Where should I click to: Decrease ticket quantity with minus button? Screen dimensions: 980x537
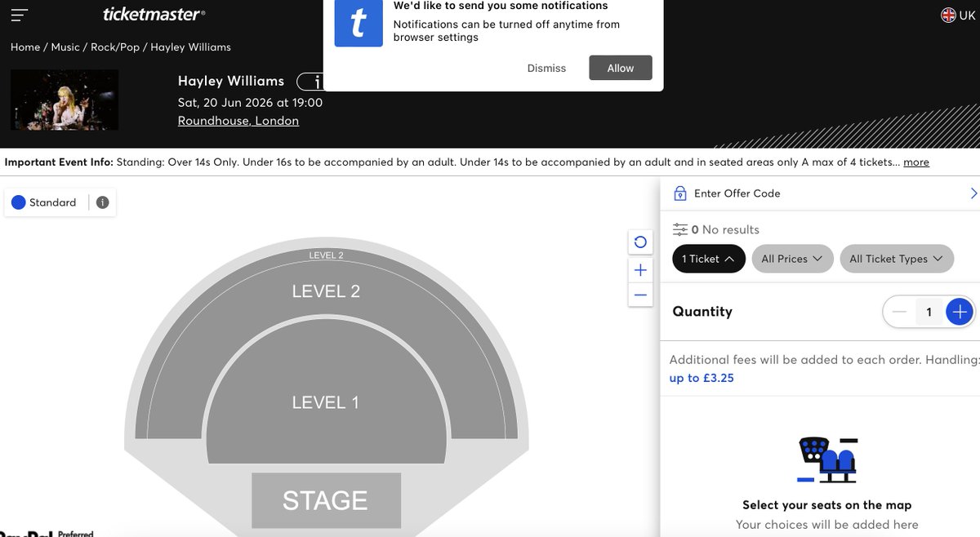coord(899,312)
